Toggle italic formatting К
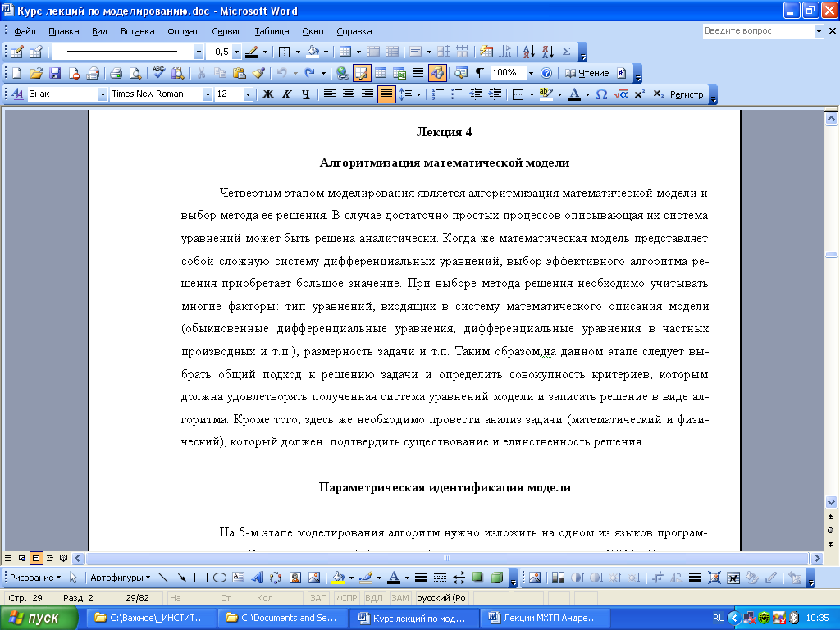840x630 pixels. pos(286,94)
